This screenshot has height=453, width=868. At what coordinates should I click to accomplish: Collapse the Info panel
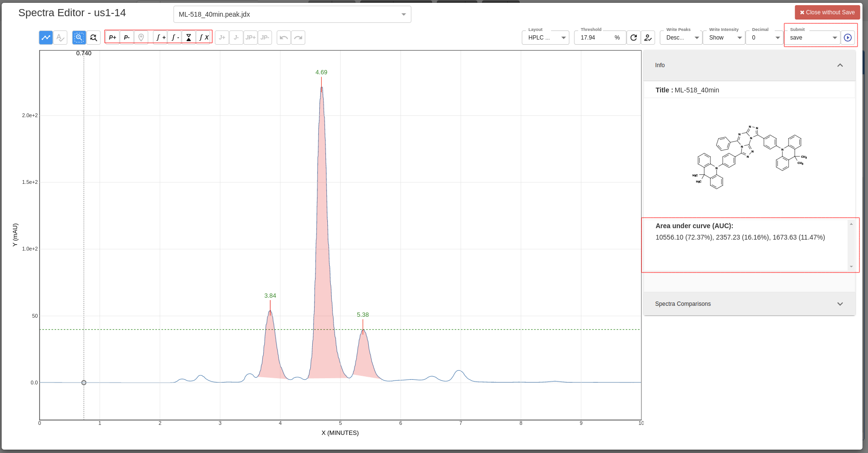[840, 65]
